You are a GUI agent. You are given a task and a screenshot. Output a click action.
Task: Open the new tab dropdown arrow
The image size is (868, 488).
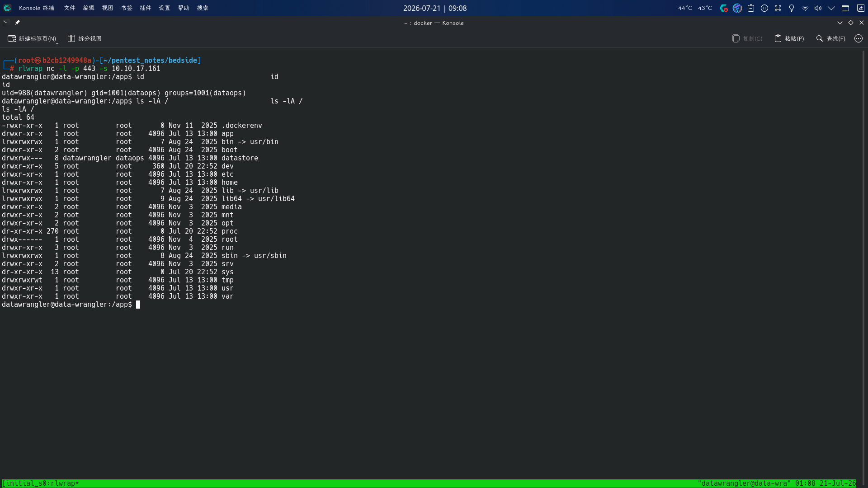click(x=57, y=43)
